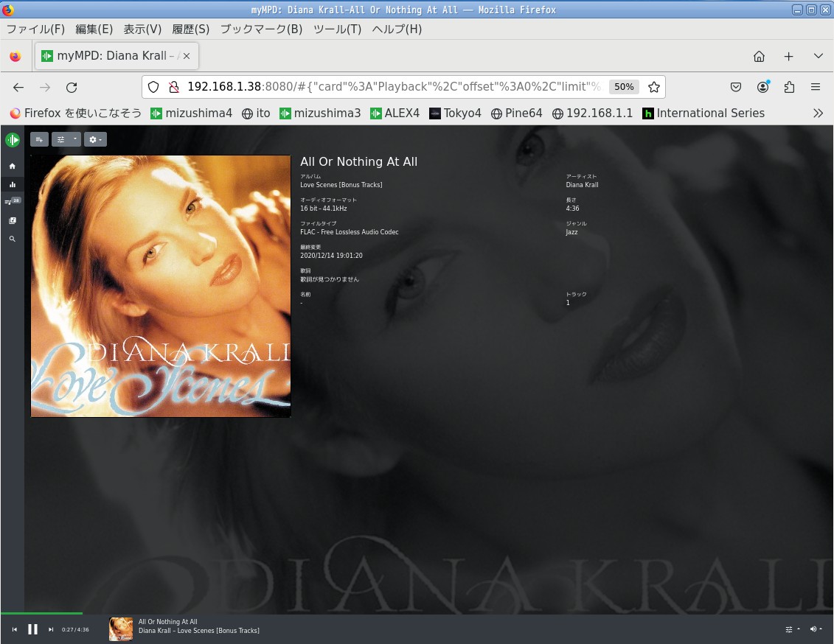Viewport: 834px width, 644px height.
Task: Expand the gear settings dropdown above cover
Action: tap(95, 139)
